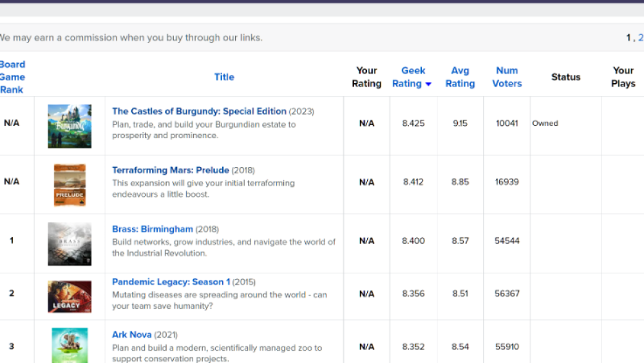Click Num Voters value 56367
Screen dimensions: 644x363
507,293
